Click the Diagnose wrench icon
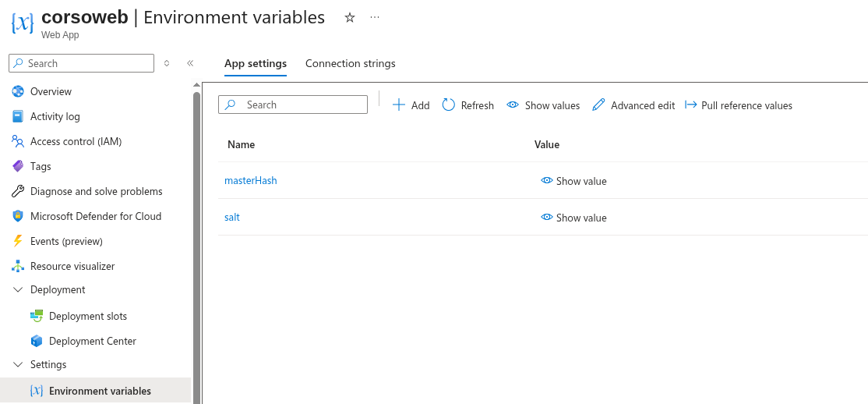The image size is (868, 404). [x=18, y=191]
